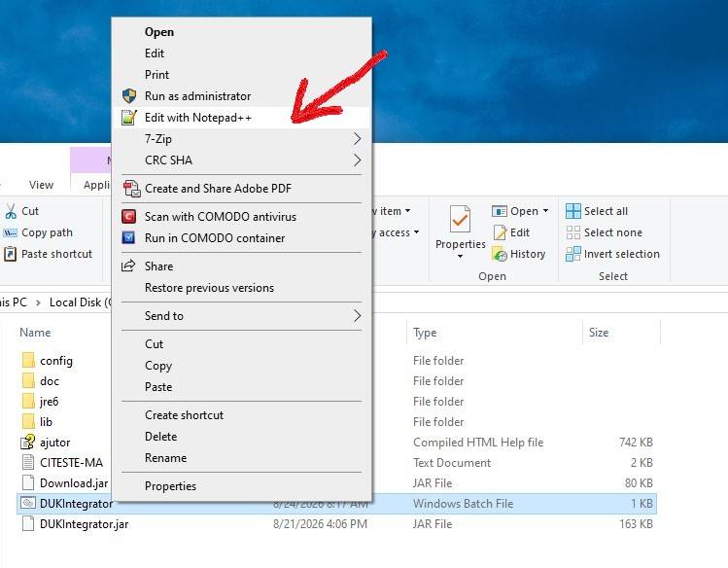Click the red COMODO antivirus scan icon
Viewport: 728px width, 568px height.
click(128, 217)
